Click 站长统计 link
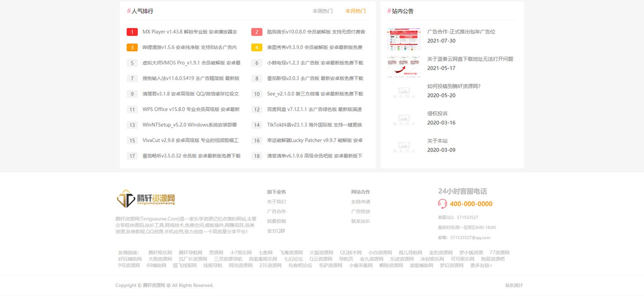The image size is (644, 296). [x=514, y=285]
